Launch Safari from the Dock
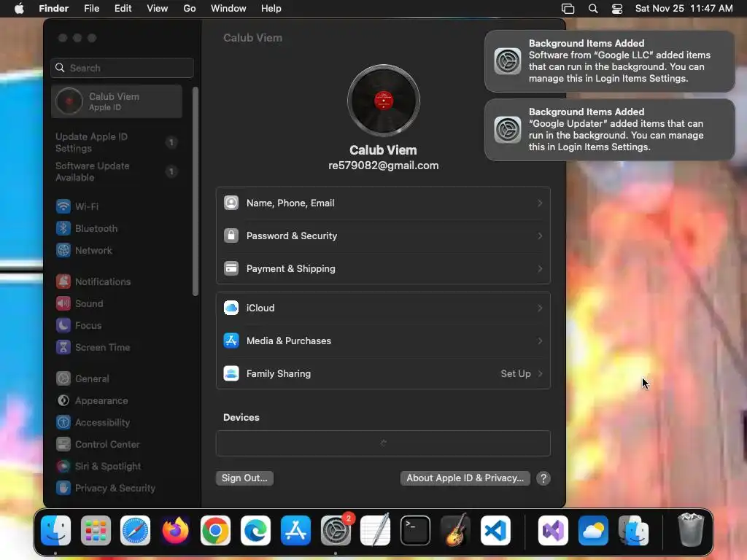Viewport: 747px width, 560px height. (x=135, y=531)
